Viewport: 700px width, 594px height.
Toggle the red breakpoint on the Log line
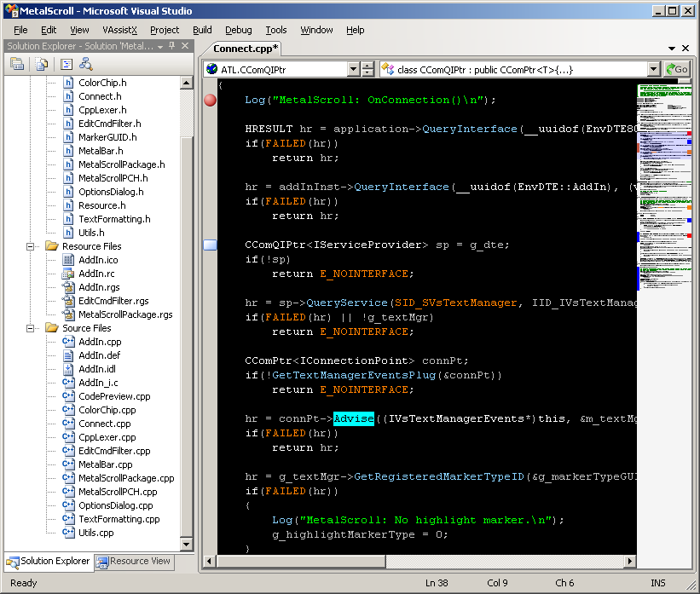[211, 100]
